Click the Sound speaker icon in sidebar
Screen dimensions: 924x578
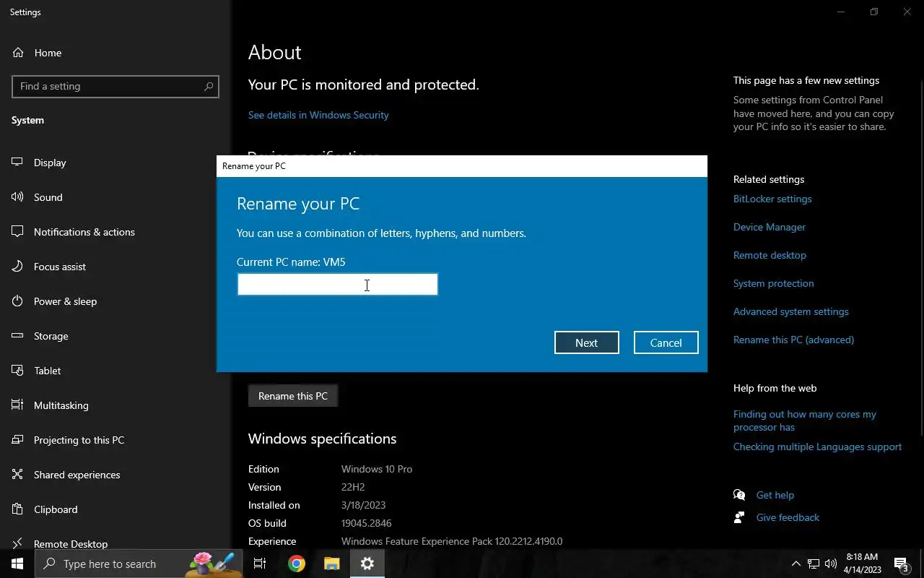point(17,197)
